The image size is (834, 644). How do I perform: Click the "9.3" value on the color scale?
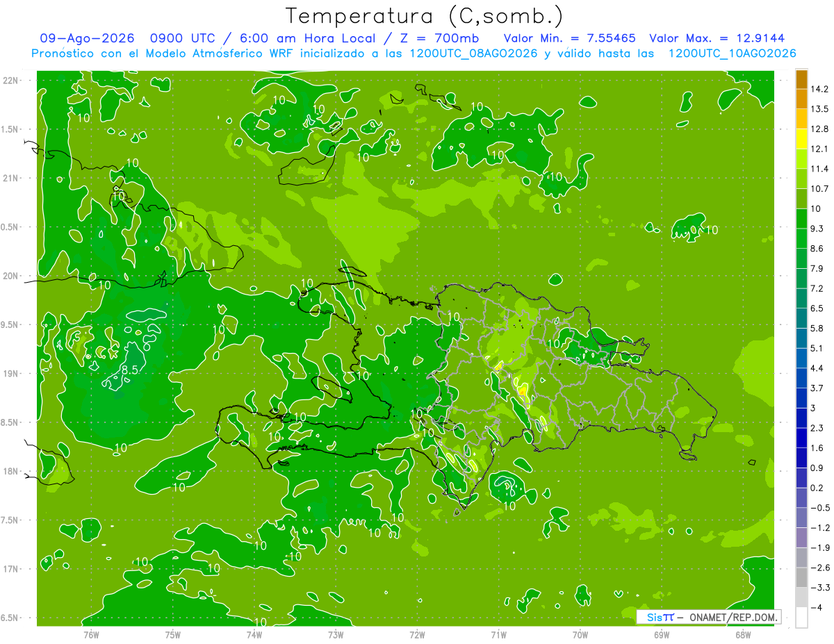point(816,229)
